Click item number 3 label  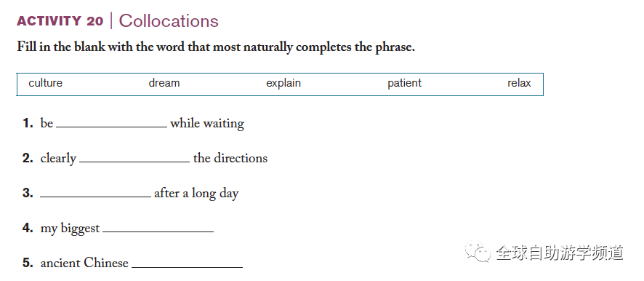tap(28, 193)
